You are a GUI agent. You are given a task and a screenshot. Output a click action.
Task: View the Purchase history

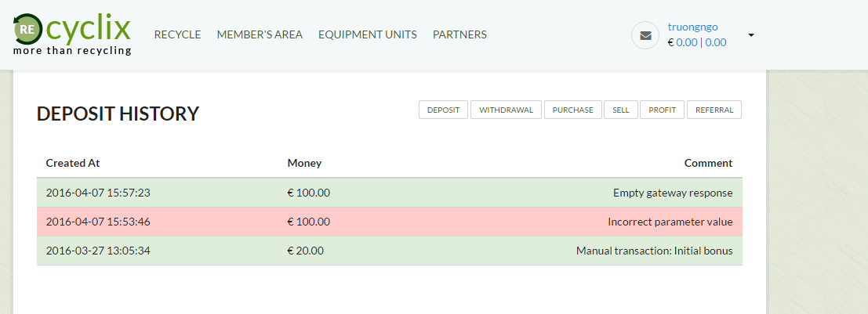click(x=572, y=110)
